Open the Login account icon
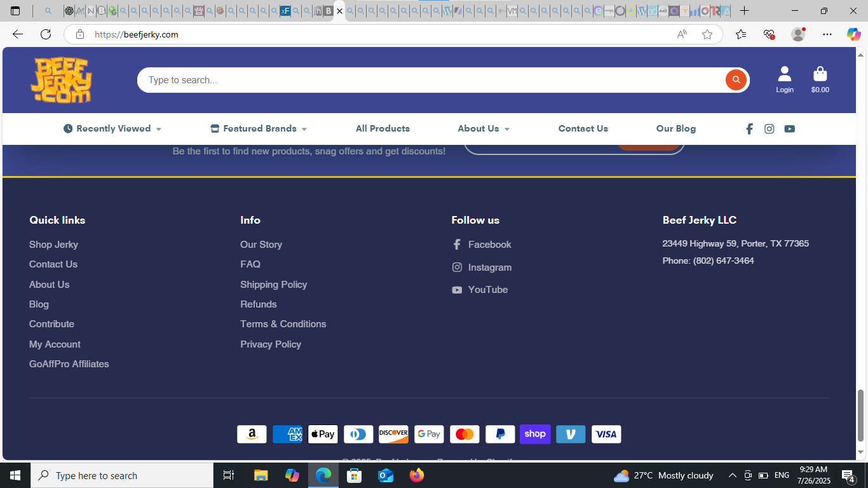This screenshot has height=488, width=868. coord(785,80)
